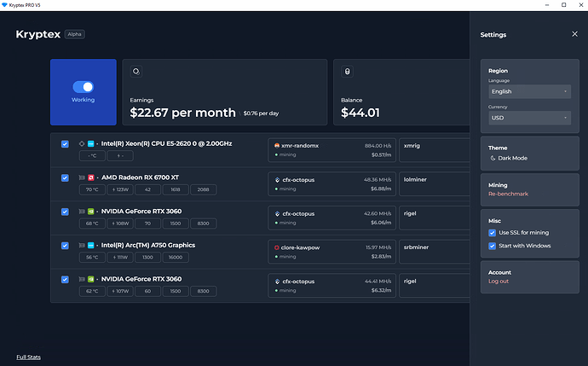Click the 1618 value chip on AMD row

[x=176, y=189]
